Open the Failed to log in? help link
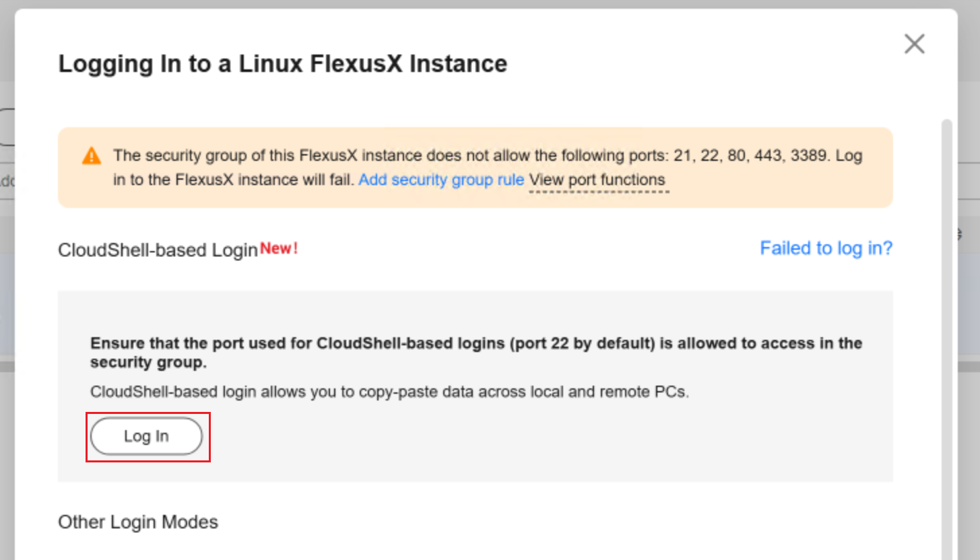The width and height of the screenshot is (980, 560). [826, 248]
